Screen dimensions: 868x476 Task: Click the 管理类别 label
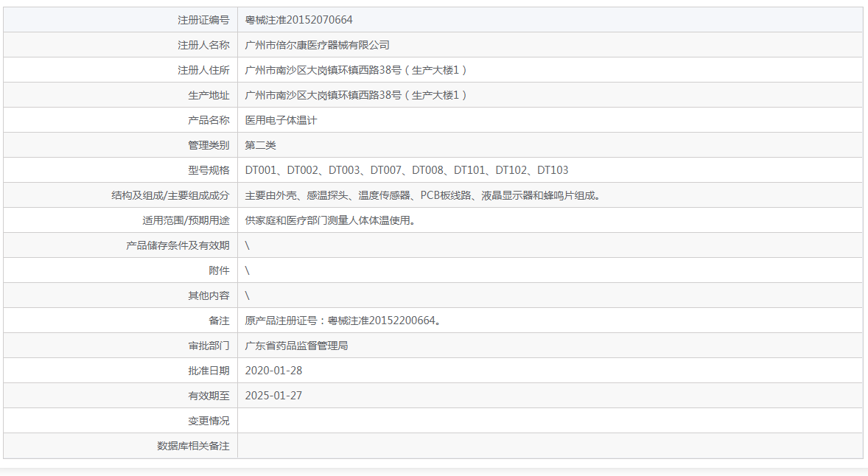(x=209, y=145)
